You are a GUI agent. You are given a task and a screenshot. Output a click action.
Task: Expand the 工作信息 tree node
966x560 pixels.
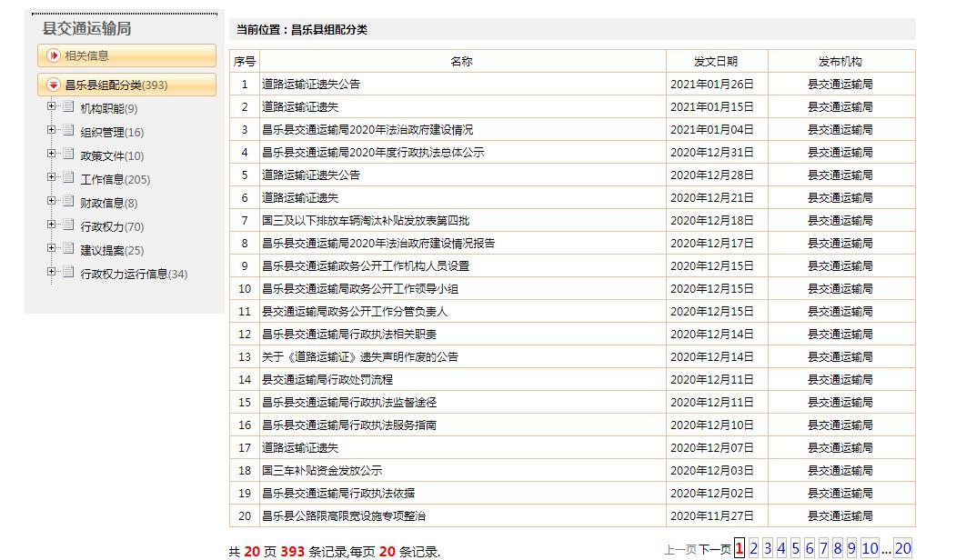(x=52, y=178)
